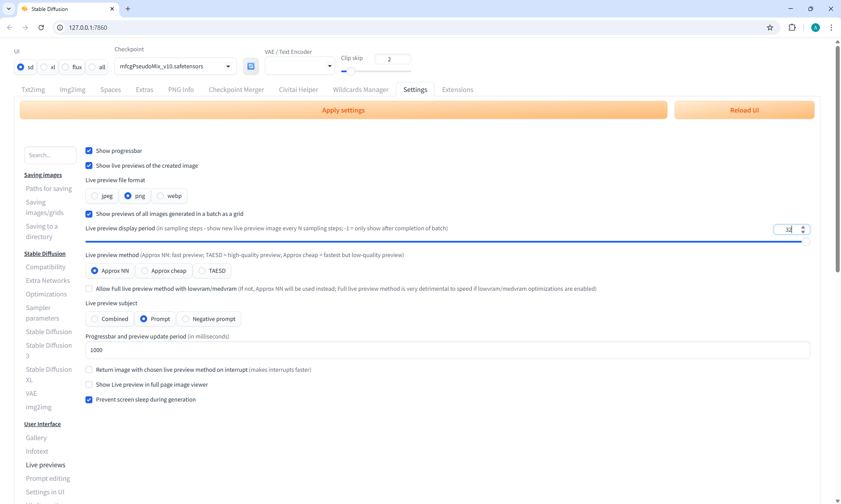
Task: View site information icon in address bar
Action: click(x=60, y=28)
